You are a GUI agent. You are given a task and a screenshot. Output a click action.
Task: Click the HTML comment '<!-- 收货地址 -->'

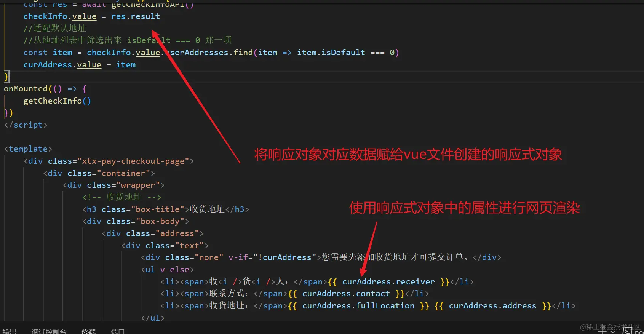point(121,197)
